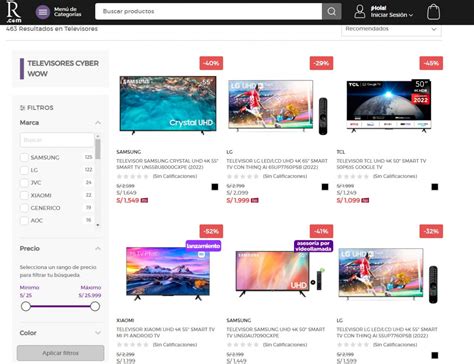
Task: Click the maximum price slider handle
Action: 95,306
